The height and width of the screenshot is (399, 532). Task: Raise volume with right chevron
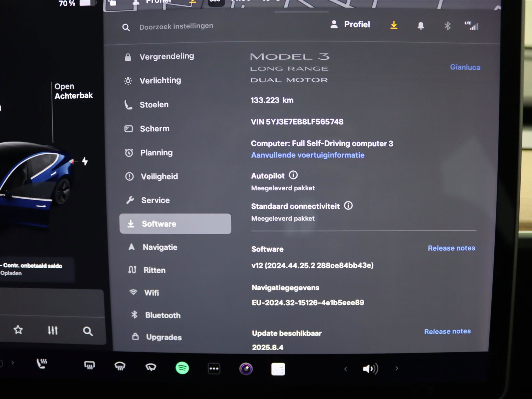397,369
